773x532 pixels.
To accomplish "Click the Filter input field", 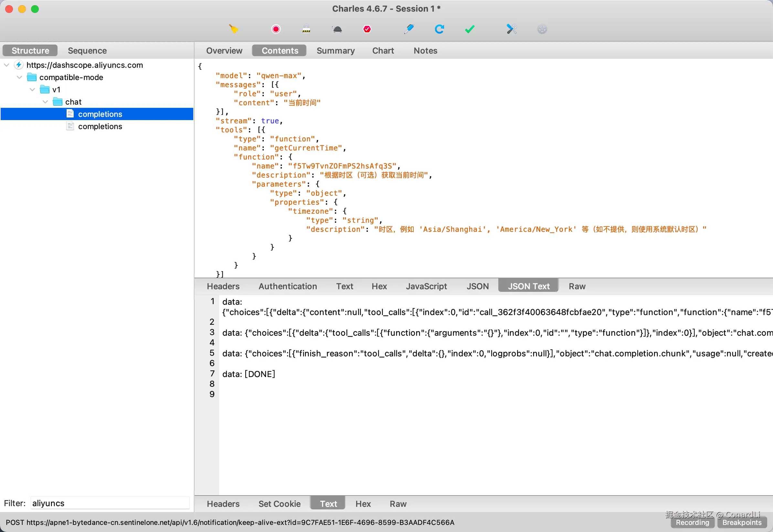I will coord(110,503).
